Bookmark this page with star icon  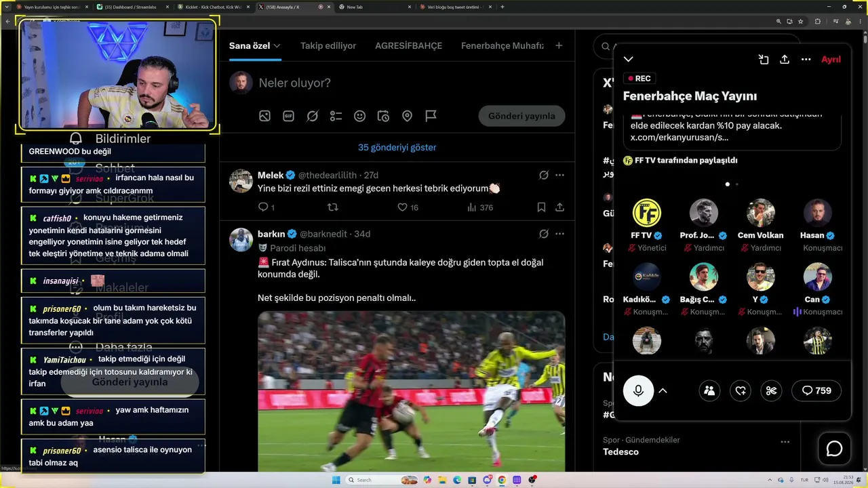(x=801, y=21)
